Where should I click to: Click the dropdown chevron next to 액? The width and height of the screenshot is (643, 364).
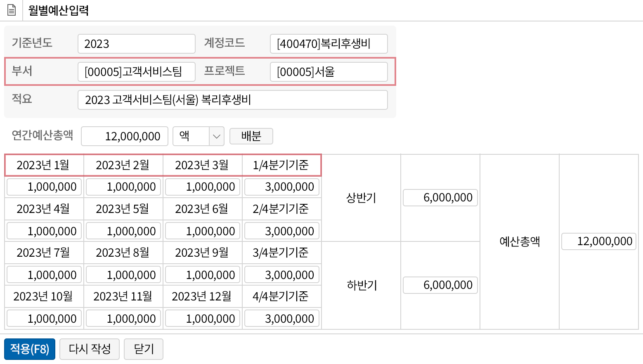coord(216,136)
